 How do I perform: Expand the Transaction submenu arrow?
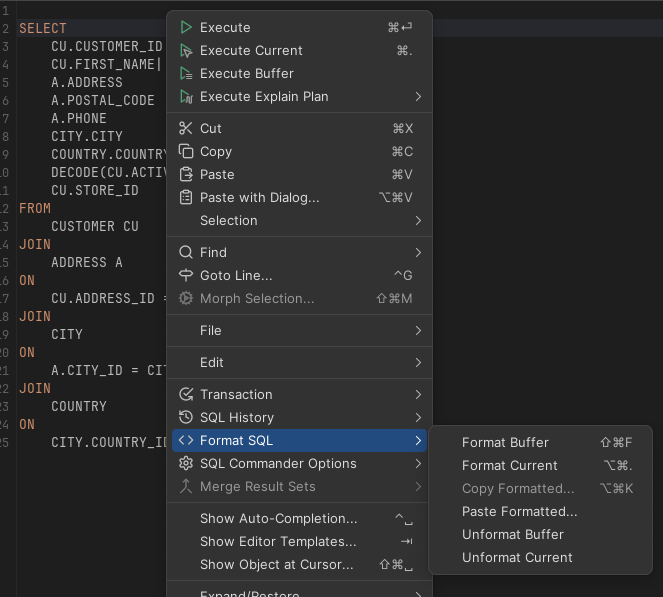click(x=418, y=394)
